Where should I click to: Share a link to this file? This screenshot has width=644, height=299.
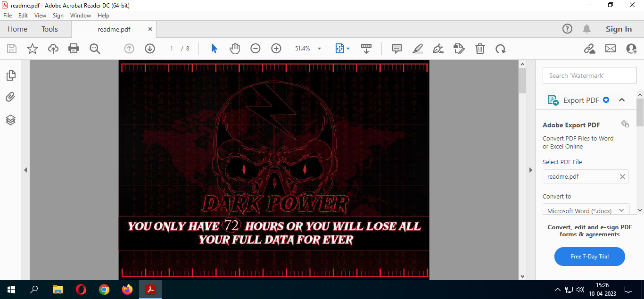coord(589,49)
